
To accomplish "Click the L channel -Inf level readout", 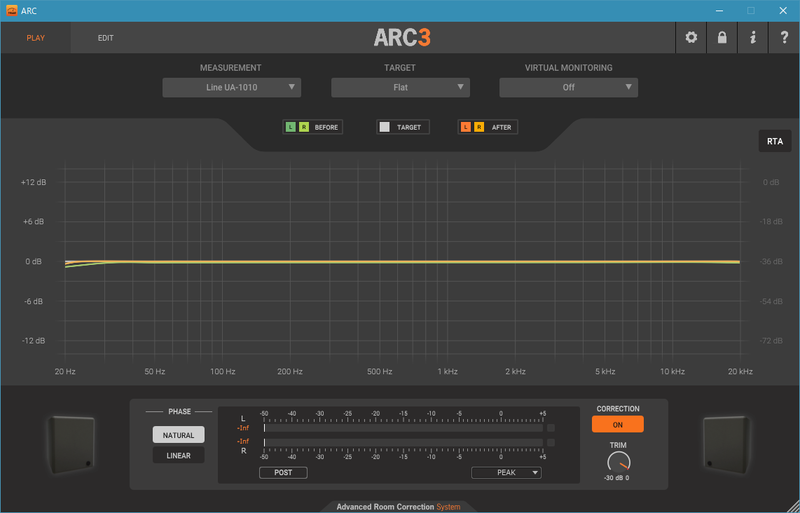I will 243,428.
